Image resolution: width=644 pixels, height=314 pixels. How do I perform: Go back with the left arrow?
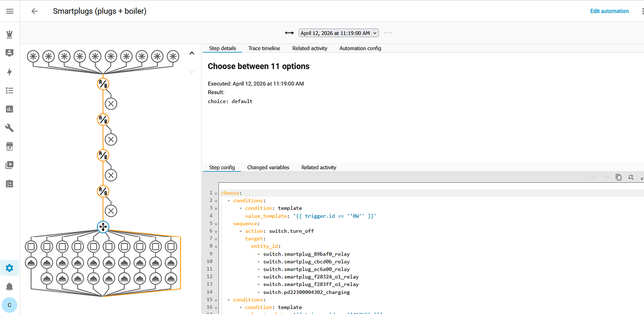pos(35,11)
